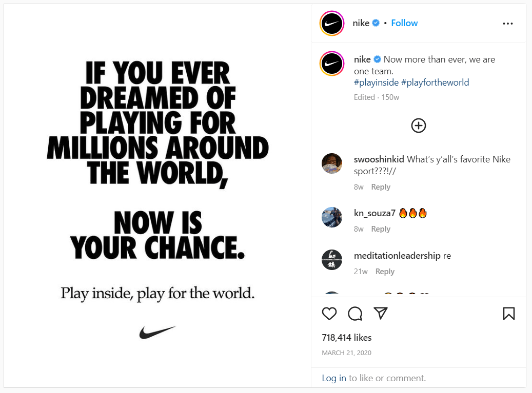532x393 pixels.
Task: Like the post using the heart icon
Action: click(329, 314)
